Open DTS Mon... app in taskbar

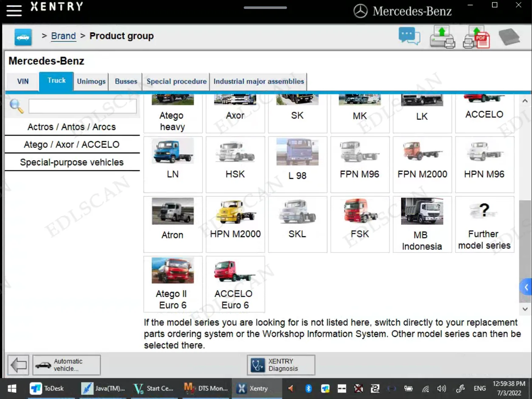tap(206, 388)
